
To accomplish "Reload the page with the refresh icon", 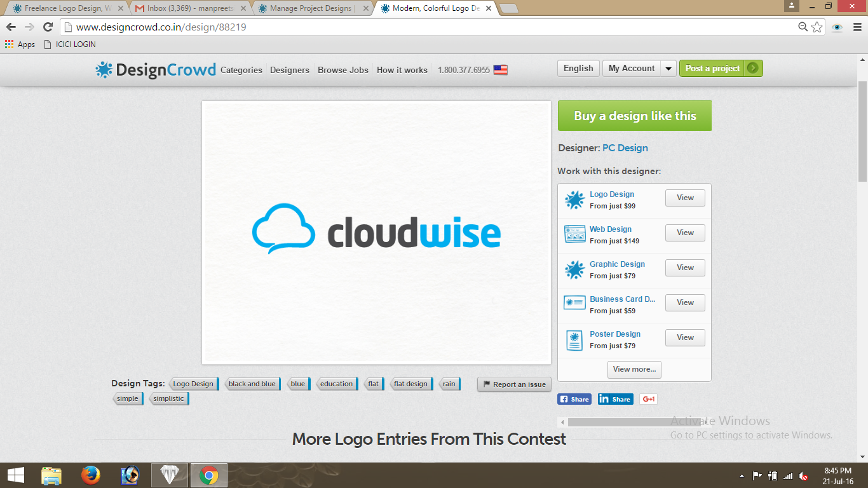I will pos(48,27).
